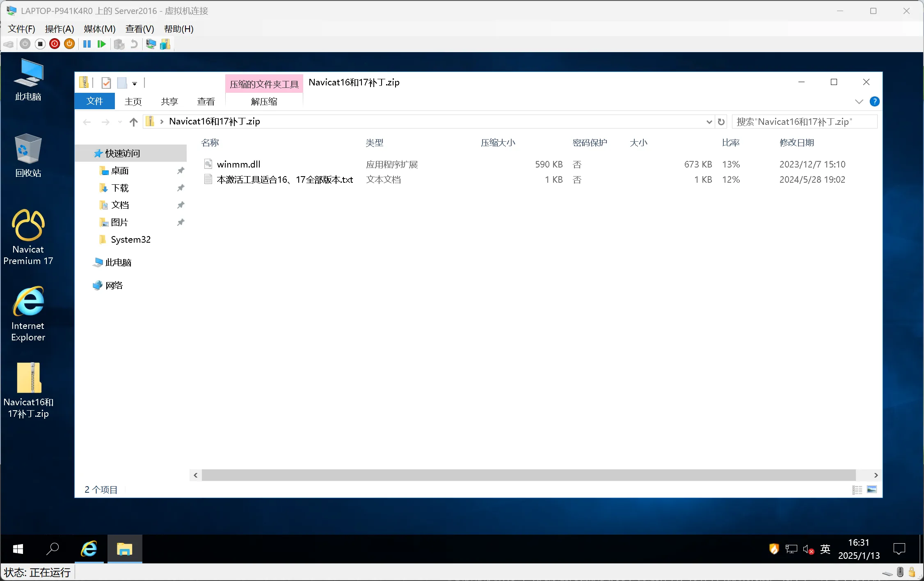Open the 媒体(M) menu

click(100, 29)
